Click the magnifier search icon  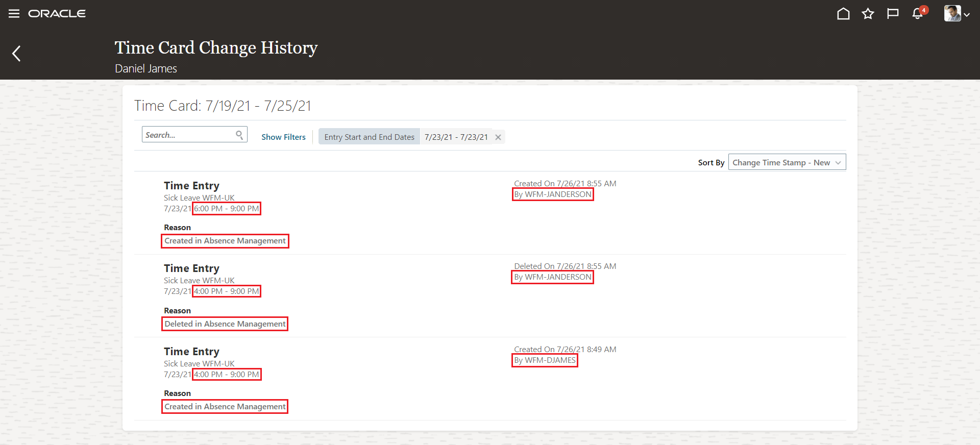pyautogui.click(x=239, y=135)
